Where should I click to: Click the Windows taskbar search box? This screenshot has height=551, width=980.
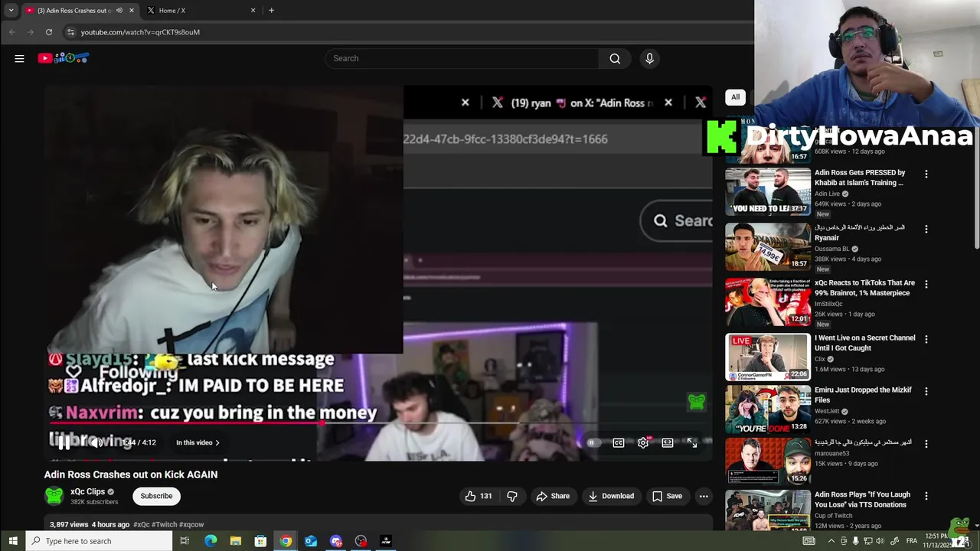click(x=100, y=541)
